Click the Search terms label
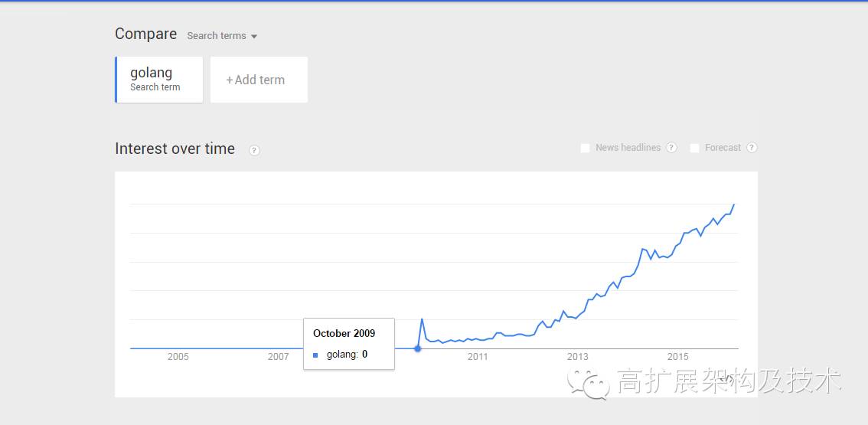 217,35
